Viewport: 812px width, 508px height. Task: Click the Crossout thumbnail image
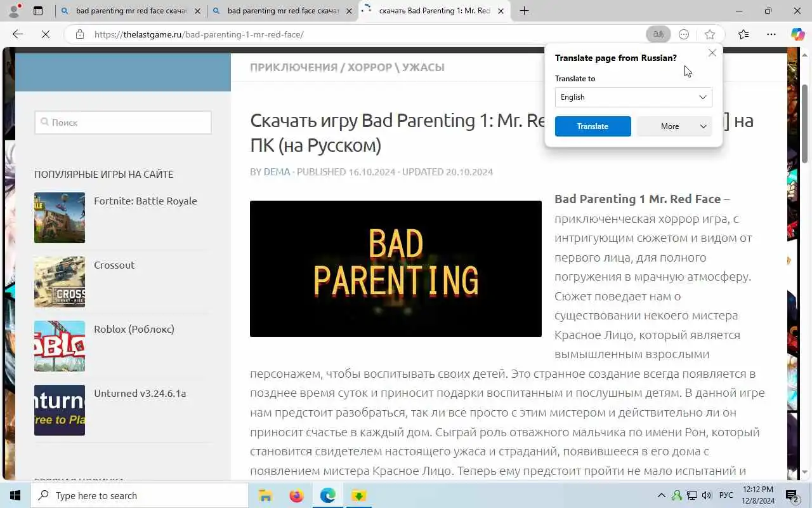click(60, 282)
